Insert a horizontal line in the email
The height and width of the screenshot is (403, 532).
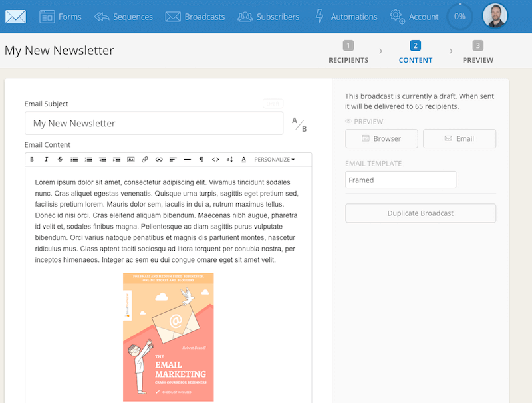click(187, 160)
